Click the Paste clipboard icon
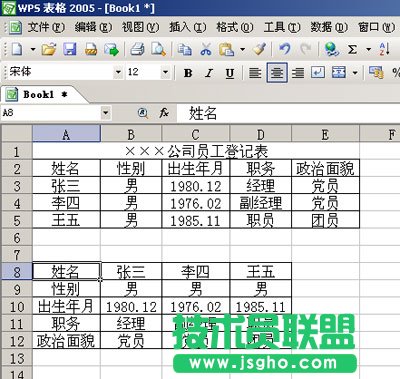Screen dimensions: 400x379 226,50
